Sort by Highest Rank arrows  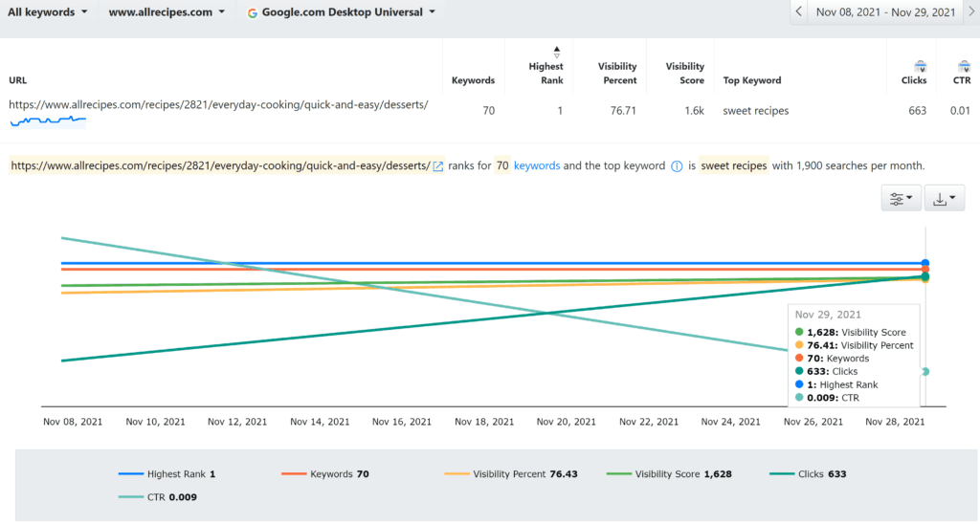556,52
